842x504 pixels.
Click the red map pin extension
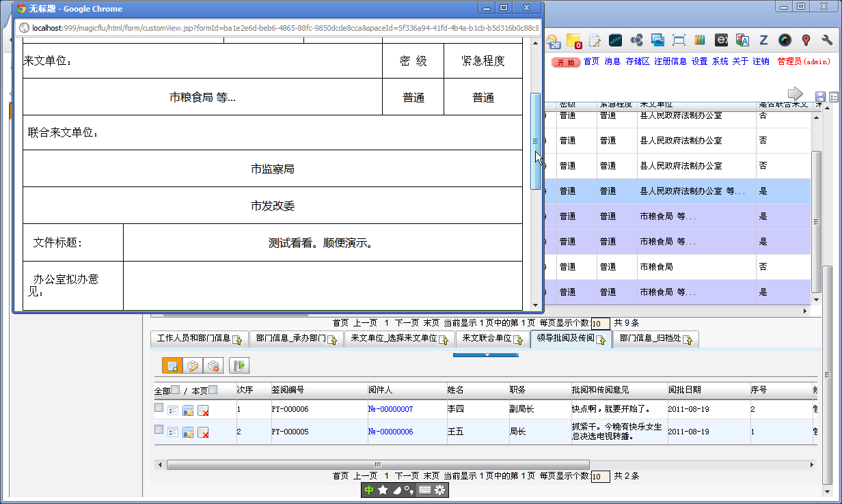[x=806, y=40]
